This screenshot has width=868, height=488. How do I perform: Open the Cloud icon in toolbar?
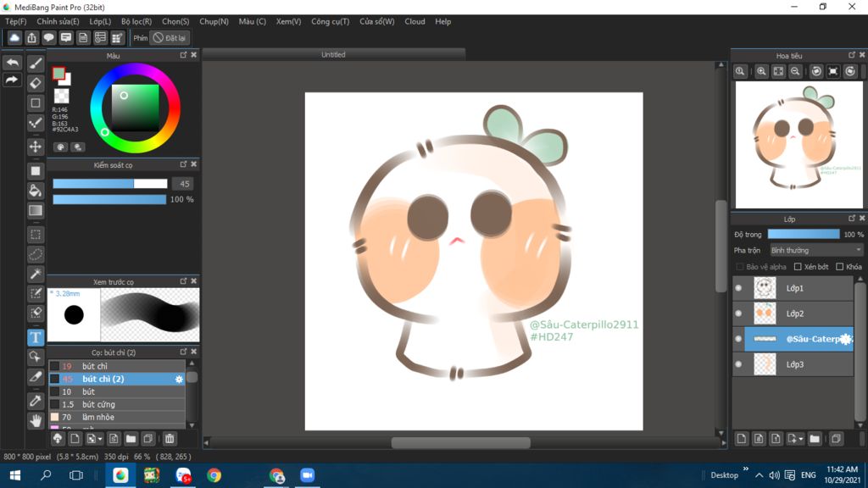pos(14,37)
